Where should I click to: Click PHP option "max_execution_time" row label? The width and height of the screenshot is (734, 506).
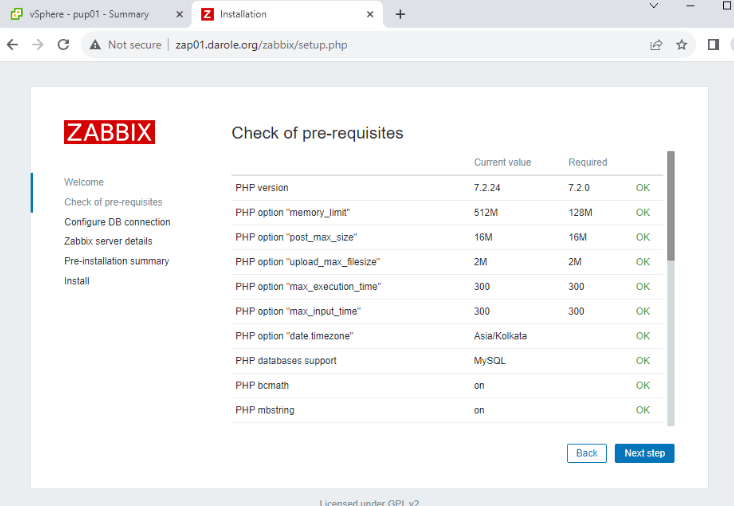(x=308, y=286)
